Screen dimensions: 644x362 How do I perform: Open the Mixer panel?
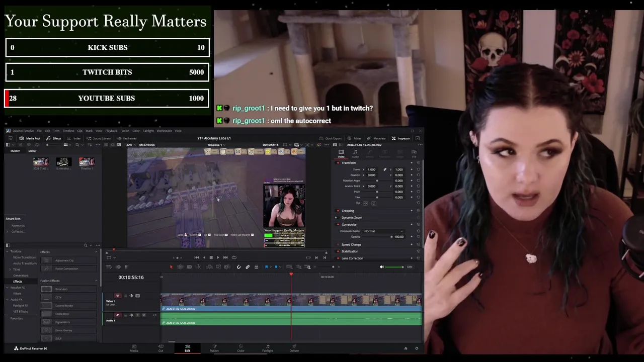(355, 138)
